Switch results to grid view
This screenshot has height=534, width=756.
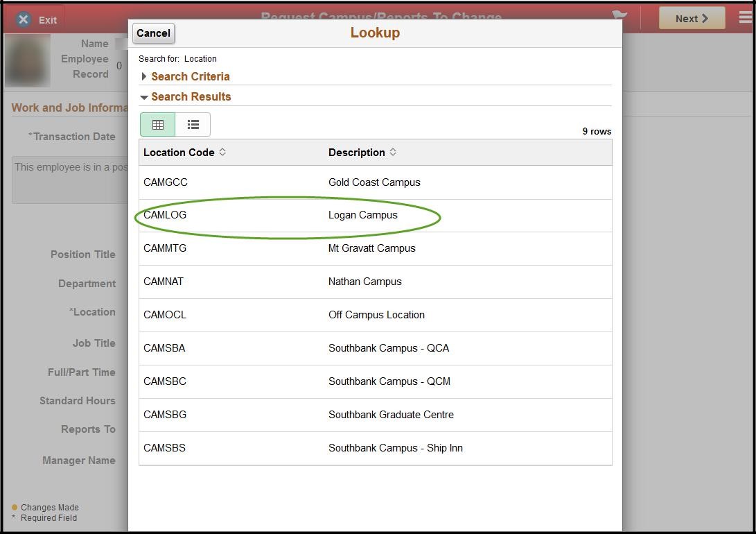pyautogui.click(x=158, y=125)
